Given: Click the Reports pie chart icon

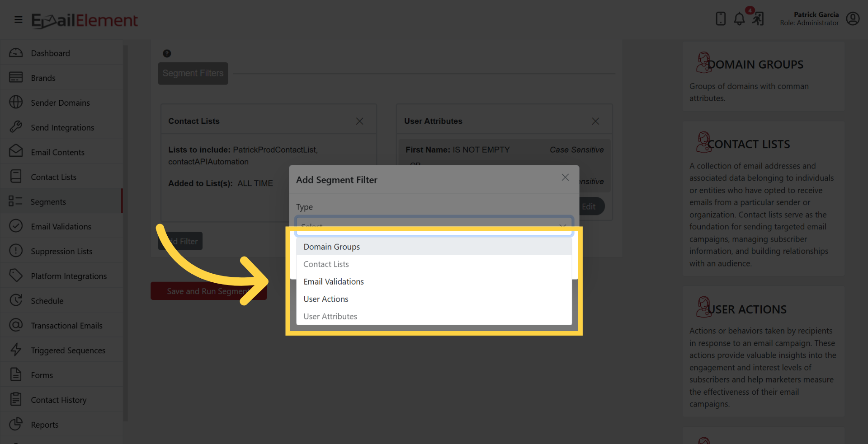Looking at the screenshot, I should (16, 424).
